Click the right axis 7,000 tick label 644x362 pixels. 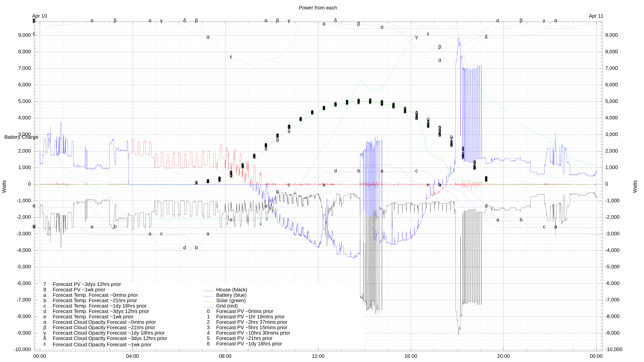tap(612, 69)
